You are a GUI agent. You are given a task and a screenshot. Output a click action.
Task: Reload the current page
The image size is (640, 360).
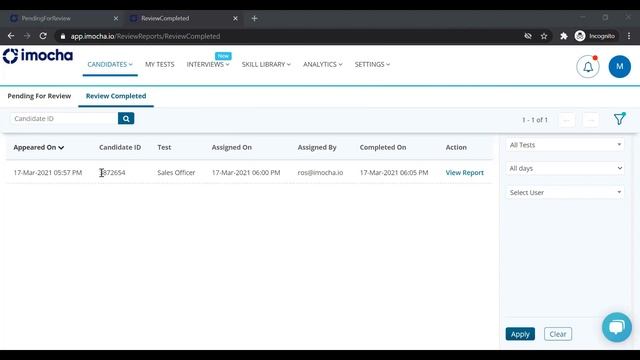[43, 36]
